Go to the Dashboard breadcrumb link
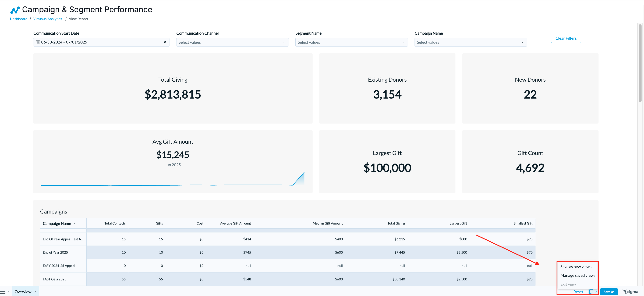The height and width of the screenshot is (296, 644). click(x=19, y=19)
